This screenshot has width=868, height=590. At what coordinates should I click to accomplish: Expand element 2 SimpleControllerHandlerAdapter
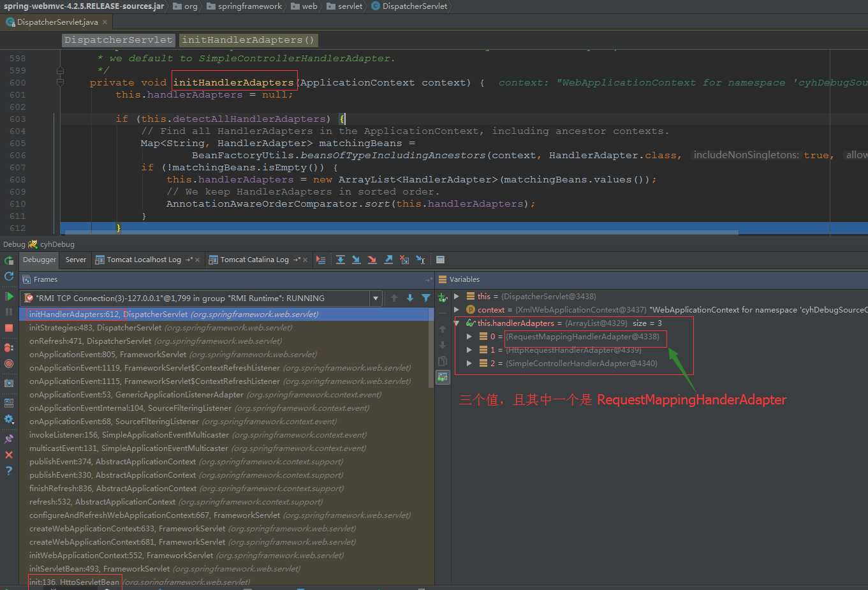coord(469,363)
